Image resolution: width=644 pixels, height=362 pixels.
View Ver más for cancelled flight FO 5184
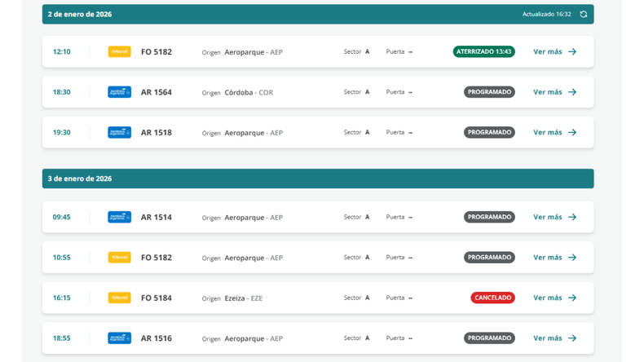(x=554, y=298)
